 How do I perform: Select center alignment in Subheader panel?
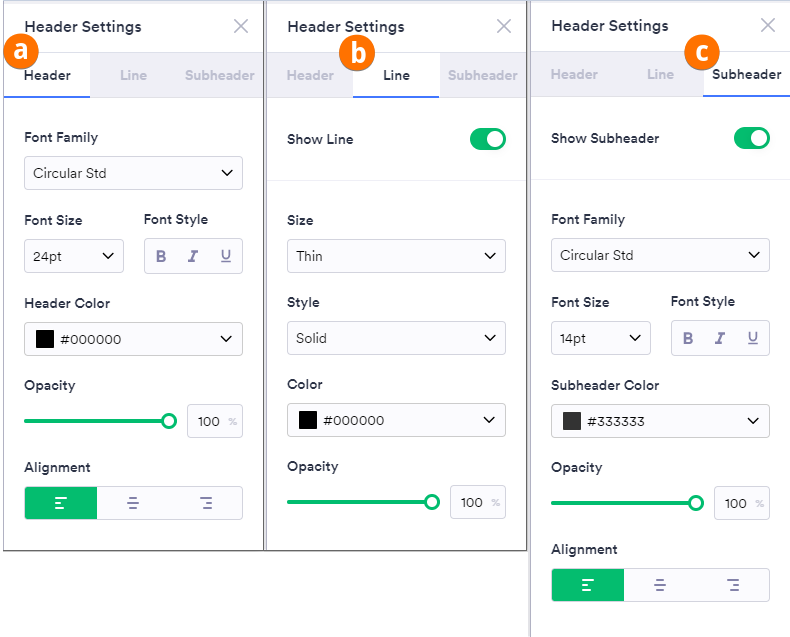coord(660,585)
